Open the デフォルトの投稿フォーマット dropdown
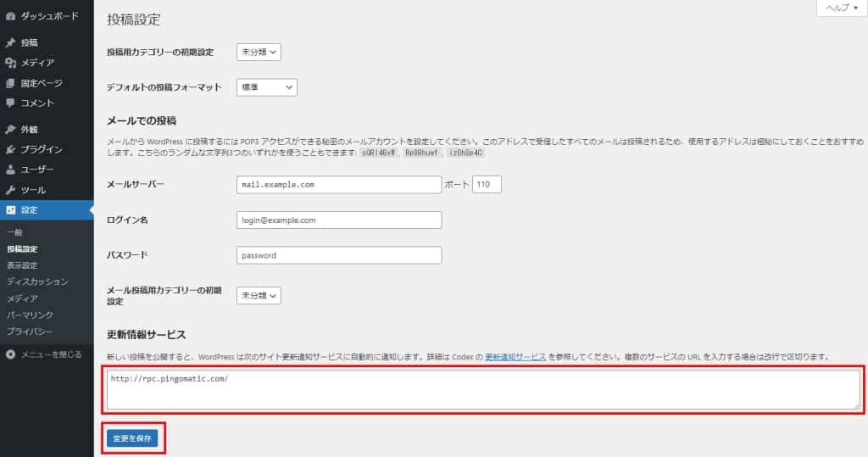 (266, 87)
